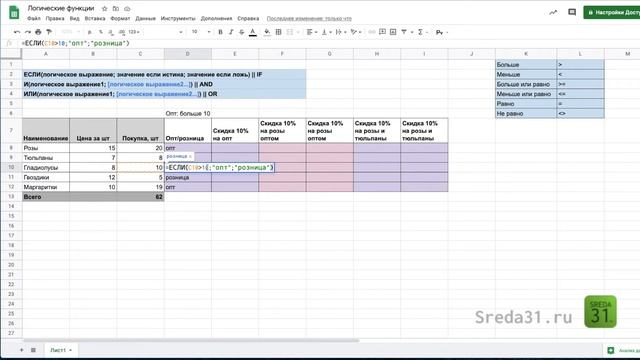Click the Undo arrow in toolbar
640x360 pixels.
coord(17,32)
